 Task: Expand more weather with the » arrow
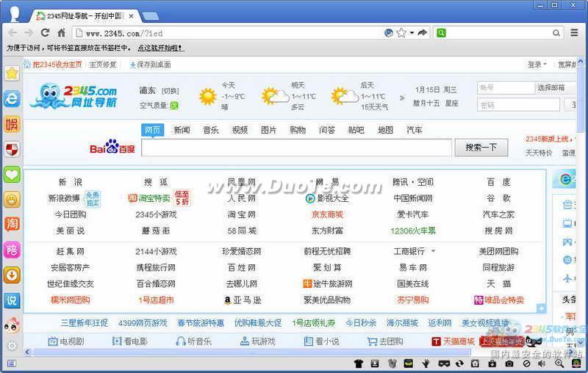point(402,98)
